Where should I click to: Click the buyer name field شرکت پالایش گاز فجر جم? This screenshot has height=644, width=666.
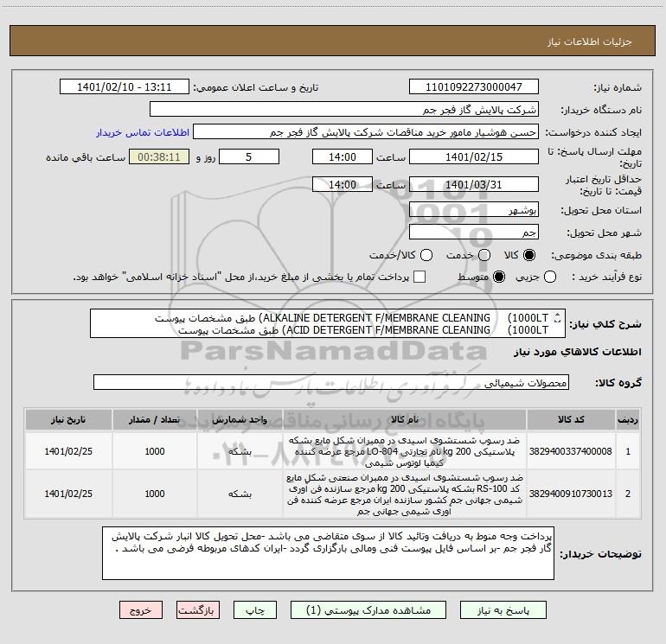pyautogui.click(x=344, y=109)
